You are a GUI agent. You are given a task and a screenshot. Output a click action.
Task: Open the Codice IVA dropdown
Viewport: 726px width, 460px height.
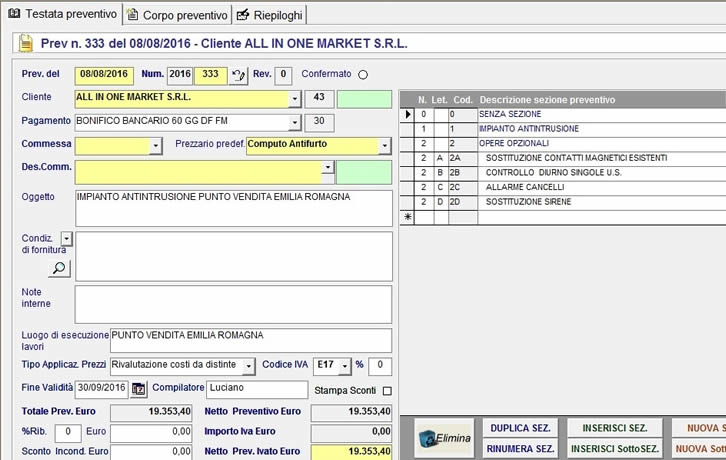(344, 366)
